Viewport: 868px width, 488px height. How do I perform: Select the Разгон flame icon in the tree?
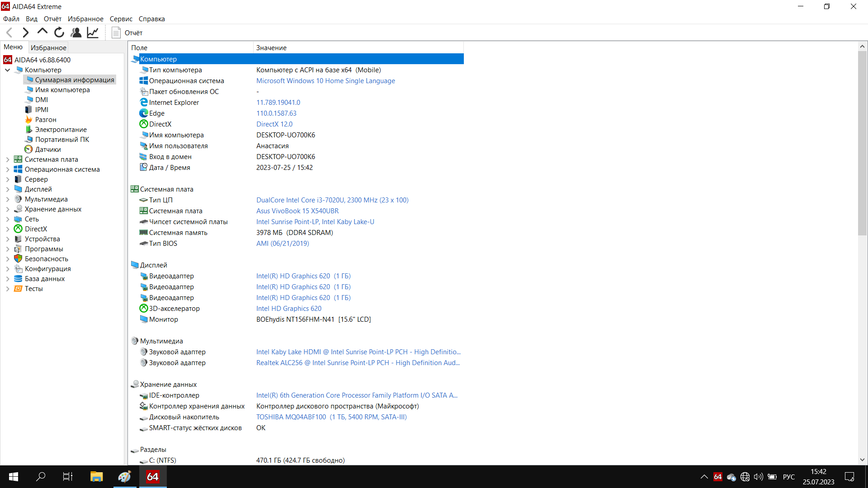pyautogui.click(x=28, y=120)
